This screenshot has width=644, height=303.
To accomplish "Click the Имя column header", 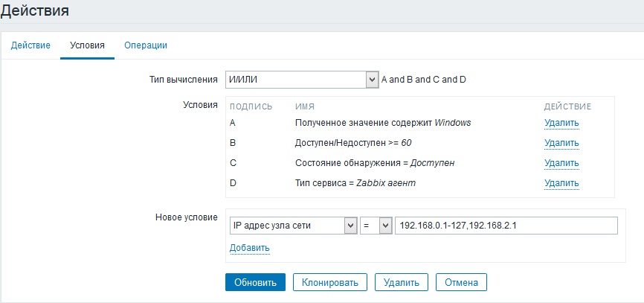I will (303, 106).
